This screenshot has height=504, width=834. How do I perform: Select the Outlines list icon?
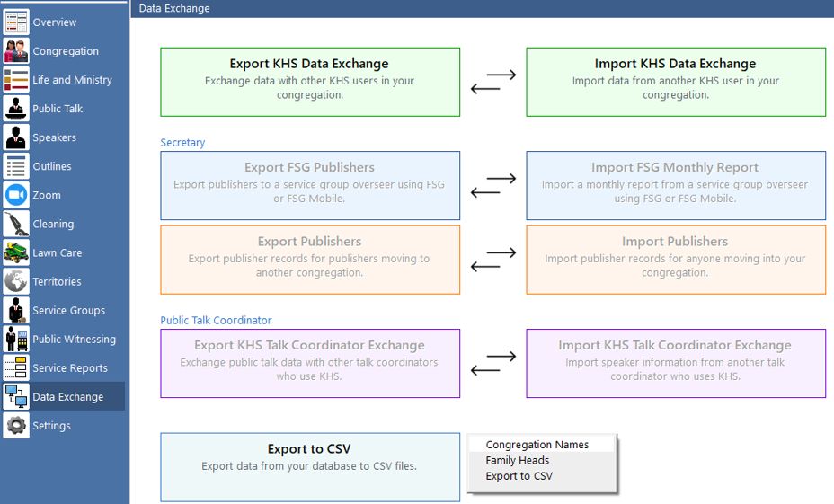[x=16, y=166]
